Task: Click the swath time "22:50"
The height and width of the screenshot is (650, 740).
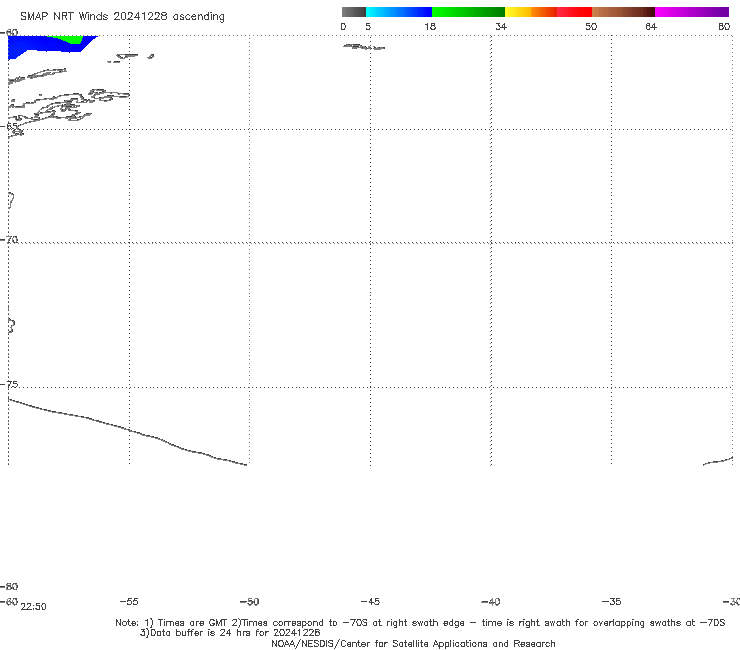Action: click(x=34, y=607)
